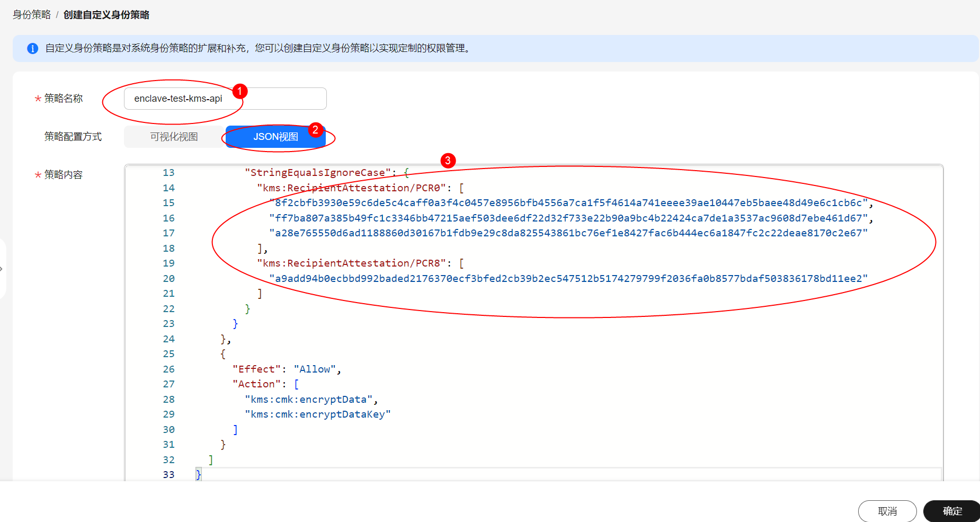The height and width of the screenshot is (522, 980).
Task: Click the 取消 button
Action: tap(887, 511)
